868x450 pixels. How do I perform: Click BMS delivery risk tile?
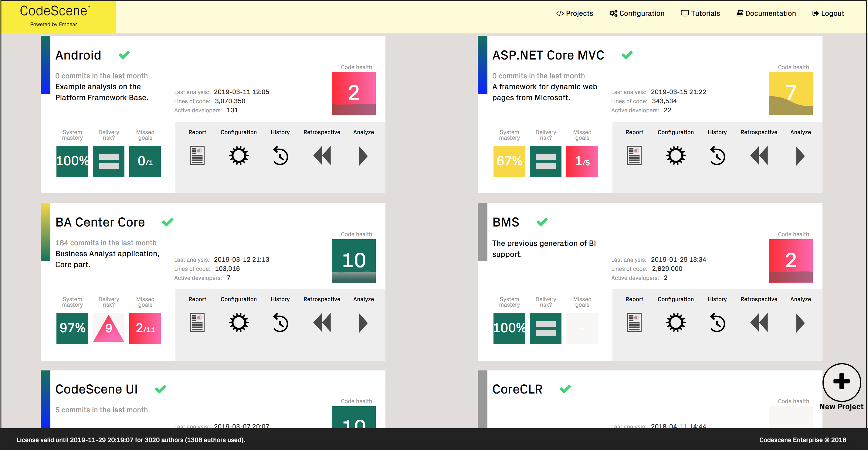tap(545, 328)
